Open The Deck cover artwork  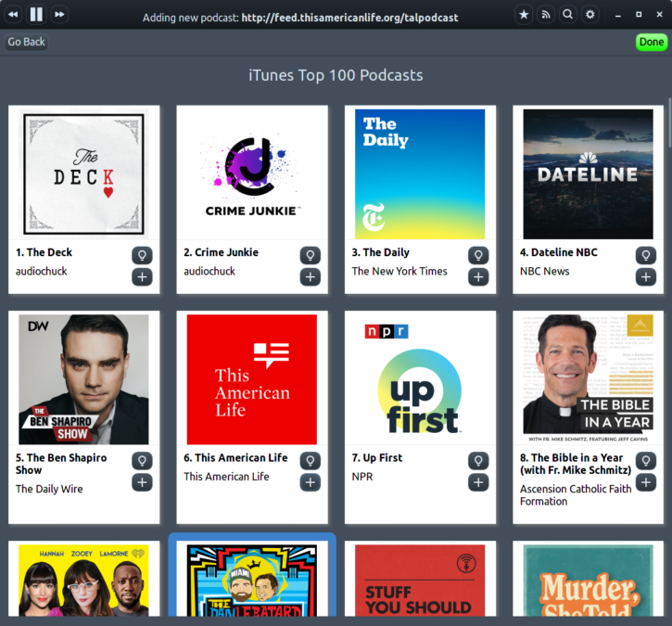click(x=84, y=174)
